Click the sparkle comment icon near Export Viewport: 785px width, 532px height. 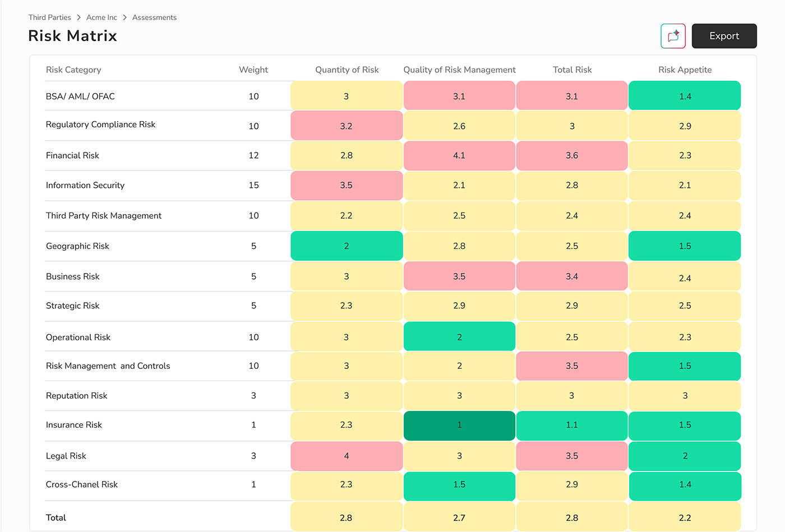[x=673, y=35]
